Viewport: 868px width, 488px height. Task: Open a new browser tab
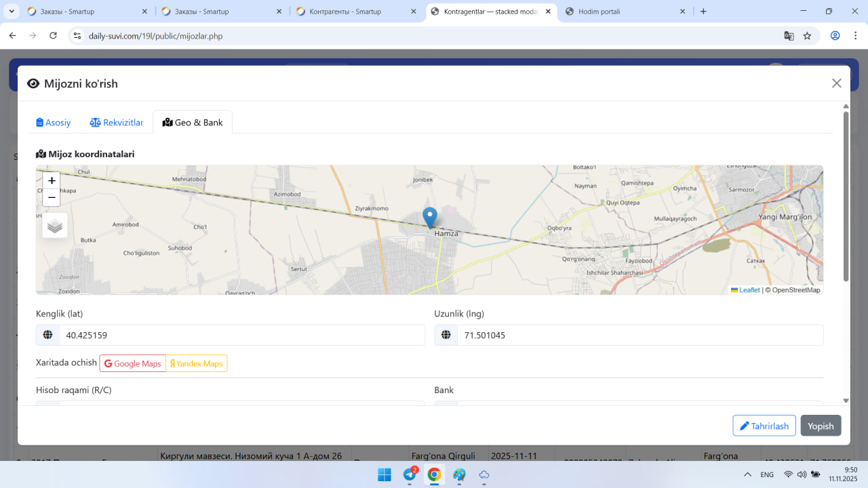tap(703, 12)
